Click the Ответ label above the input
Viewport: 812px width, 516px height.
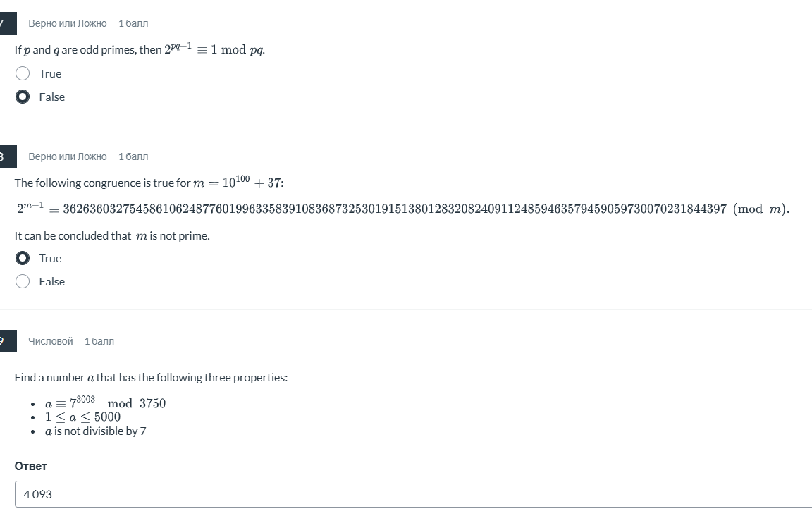click(30, 466)
